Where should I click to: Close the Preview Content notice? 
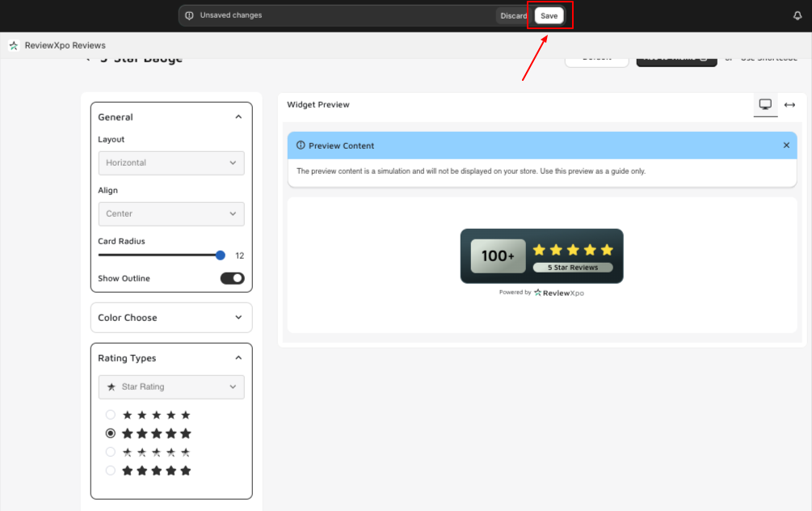pyautogui.click(x=786, y=146)
